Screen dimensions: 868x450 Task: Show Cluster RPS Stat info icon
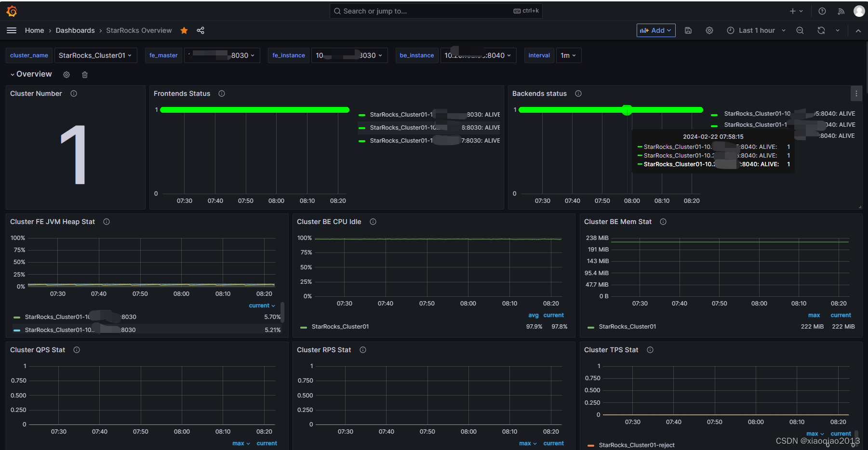(x=363, y=350)
